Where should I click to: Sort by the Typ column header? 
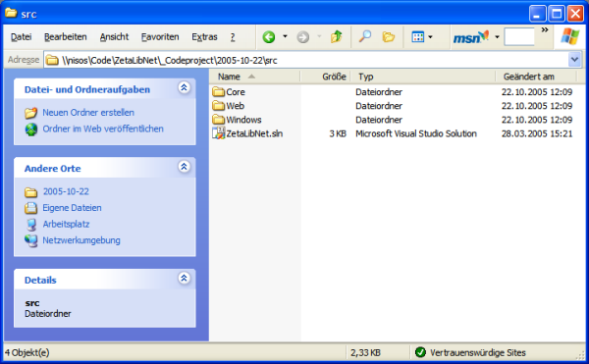pos(423,77)
